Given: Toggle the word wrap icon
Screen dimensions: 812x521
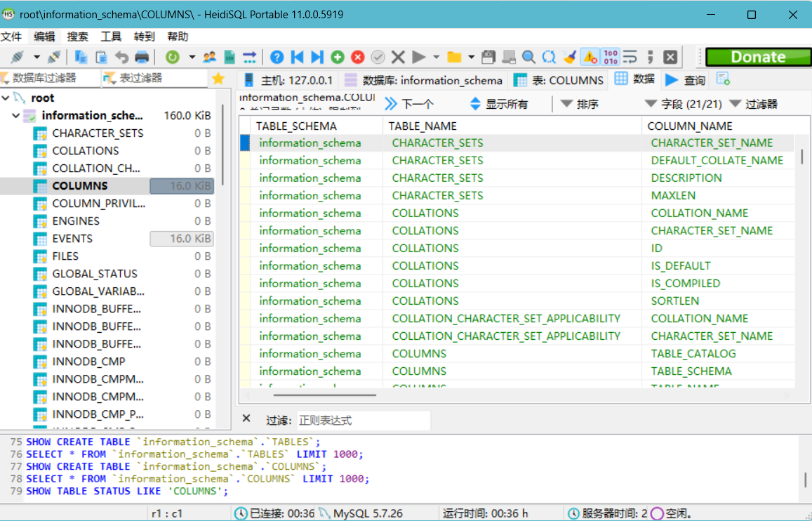Looking at the screenshot, I should (x=630, y=56).
